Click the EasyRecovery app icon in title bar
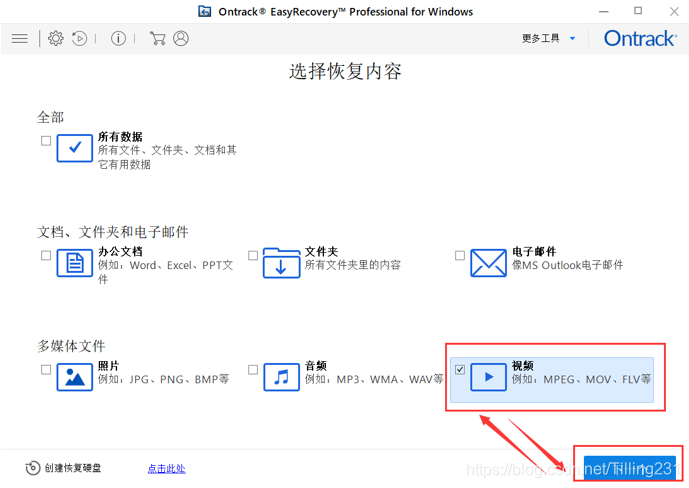689x488 pixels. tap(204, 11)
